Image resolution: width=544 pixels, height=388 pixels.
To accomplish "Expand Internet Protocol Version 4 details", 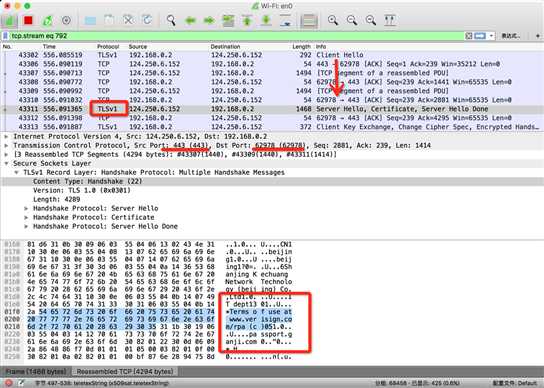I will [x=6, y=136].
